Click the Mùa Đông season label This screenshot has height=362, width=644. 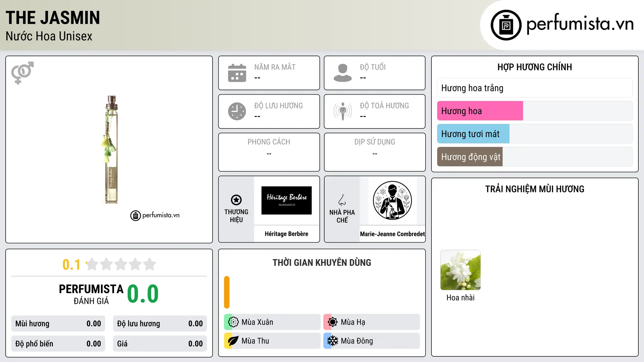point(357,341)
